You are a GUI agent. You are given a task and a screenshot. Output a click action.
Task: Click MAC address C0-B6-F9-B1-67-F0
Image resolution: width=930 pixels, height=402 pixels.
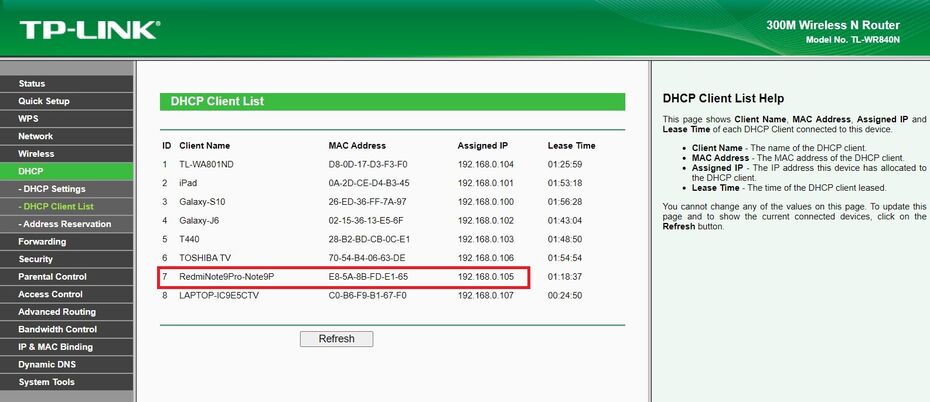coord(368,295)
